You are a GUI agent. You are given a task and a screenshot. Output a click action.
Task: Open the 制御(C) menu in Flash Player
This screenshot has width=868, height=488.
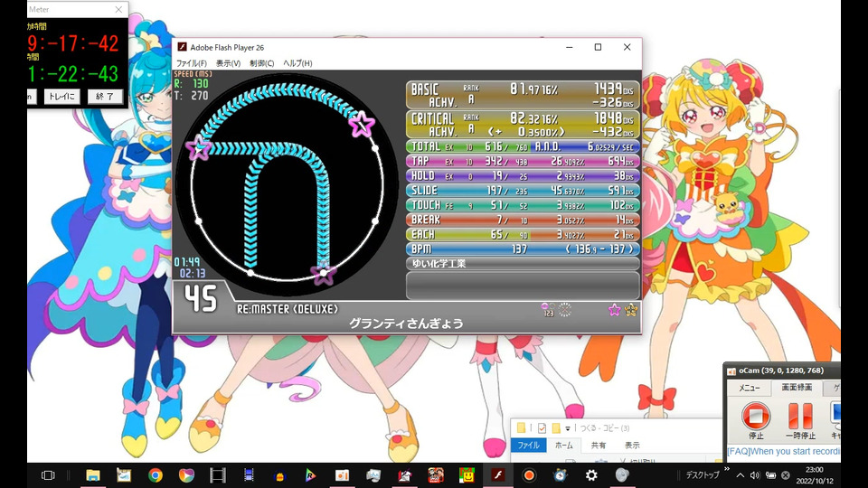(262, 63)
